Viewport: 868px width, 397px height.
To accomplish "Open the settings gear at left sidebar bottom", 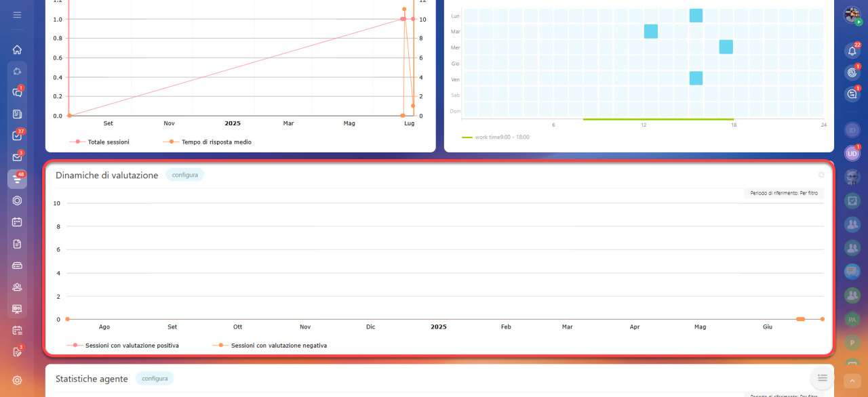I will coord(17,381).
